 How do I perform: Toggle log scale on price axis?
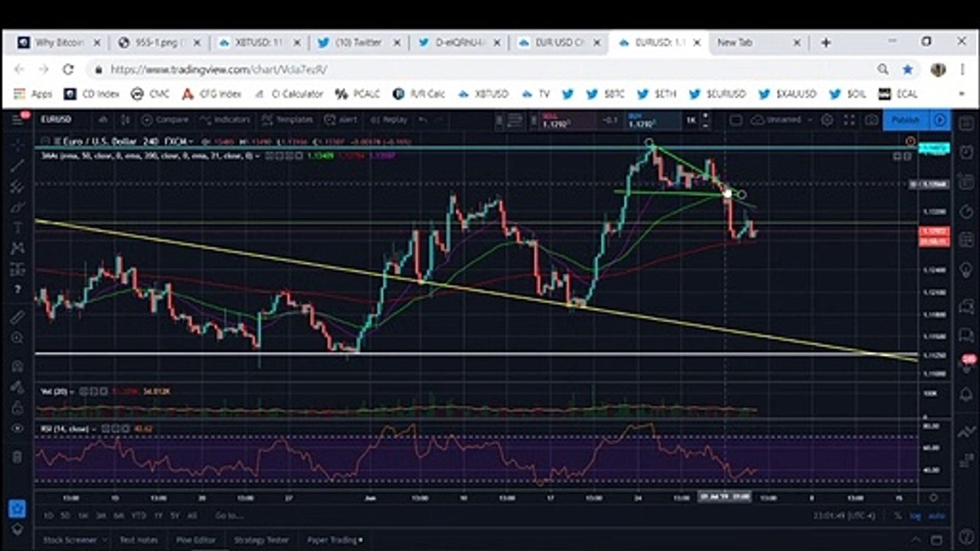[915, 516]
